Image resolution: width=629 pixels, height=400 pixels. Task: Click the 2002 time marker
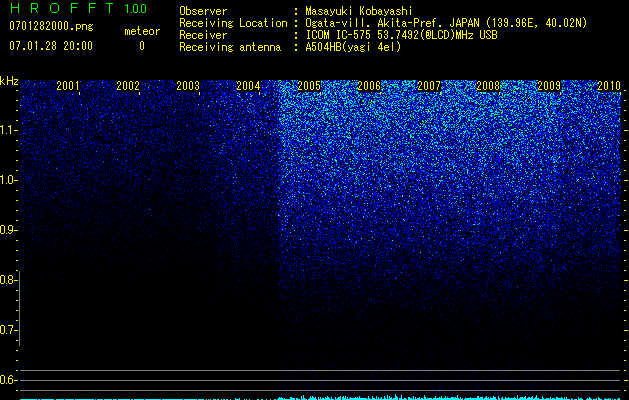(128, 85)
